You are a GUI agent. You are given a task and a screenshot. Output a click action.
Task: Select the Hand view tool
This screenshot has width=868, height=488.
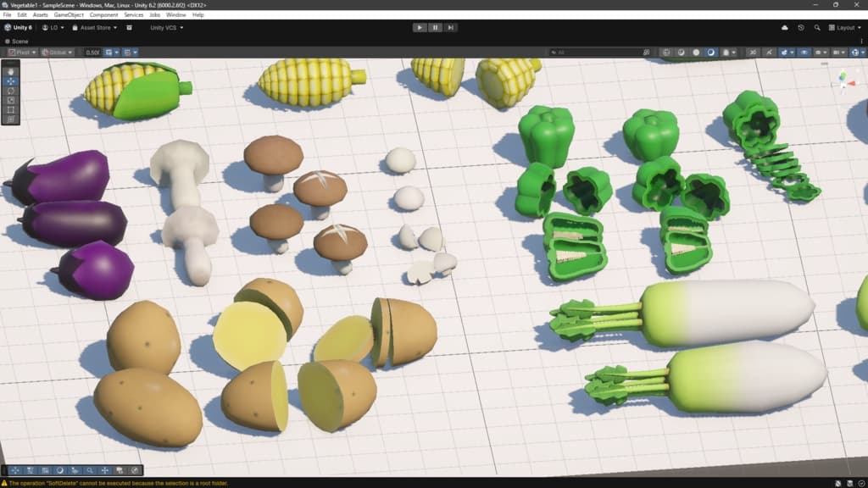coord(10,71)
